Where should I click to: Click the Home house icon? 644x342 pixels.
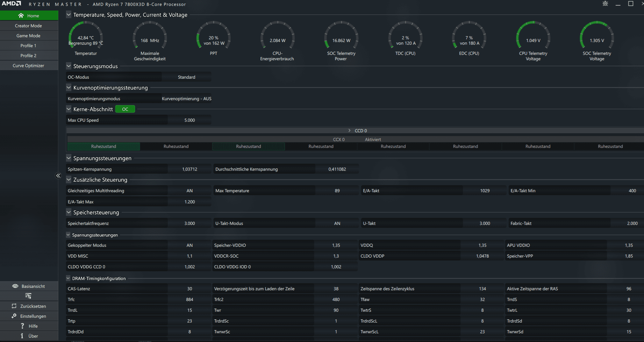(x=21, y=16)
